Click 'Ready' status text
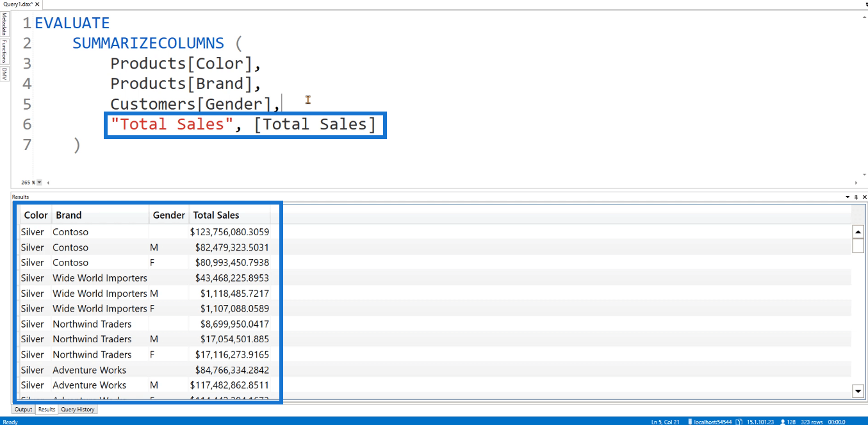The image size is (868, 425). pyautogui.click(x=11, y=421)
